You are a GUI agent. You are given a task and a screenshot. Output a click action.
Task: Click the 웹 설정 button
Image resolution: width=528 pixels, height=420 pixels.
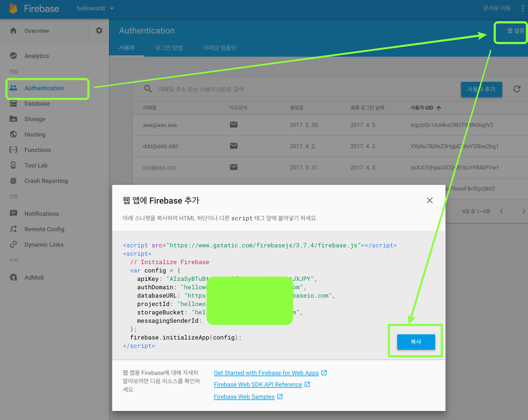[515, 31]
